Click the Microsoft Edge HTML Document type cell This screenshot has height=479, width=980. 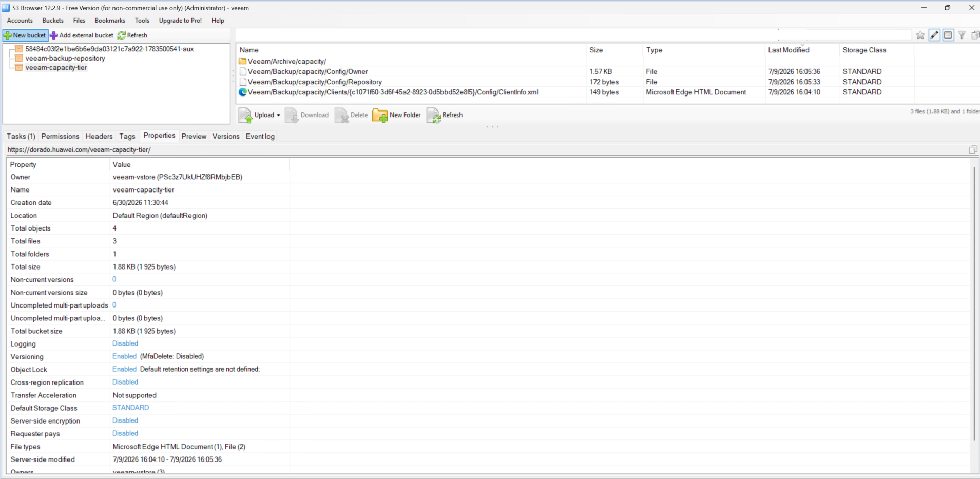coord(696,92)
